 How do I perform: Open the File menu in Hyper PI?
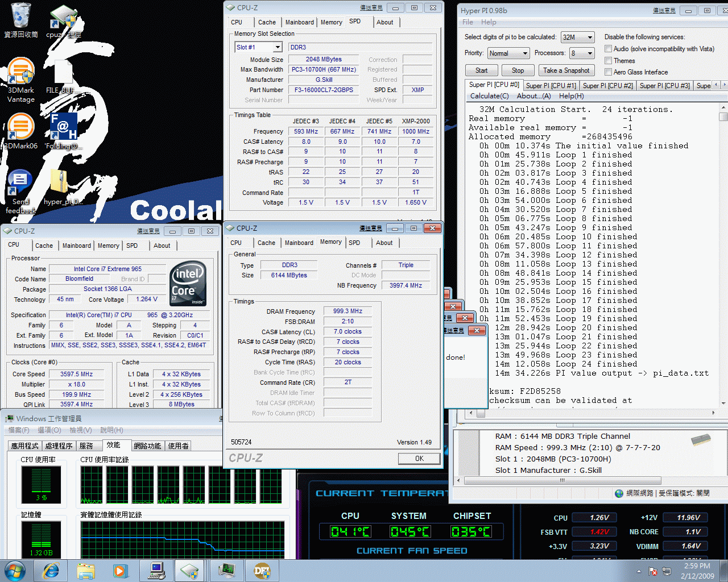pyautogui.click(x=468, y=22)
